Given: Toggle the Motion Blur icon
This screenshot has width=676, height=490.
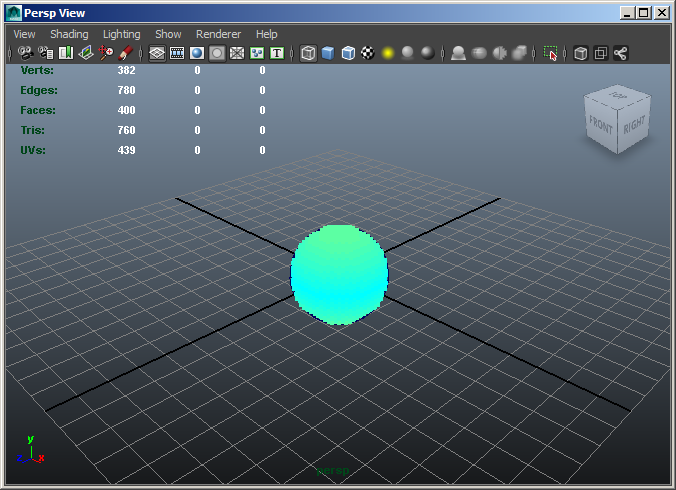Looking at the screenshot, I should 479,53.
